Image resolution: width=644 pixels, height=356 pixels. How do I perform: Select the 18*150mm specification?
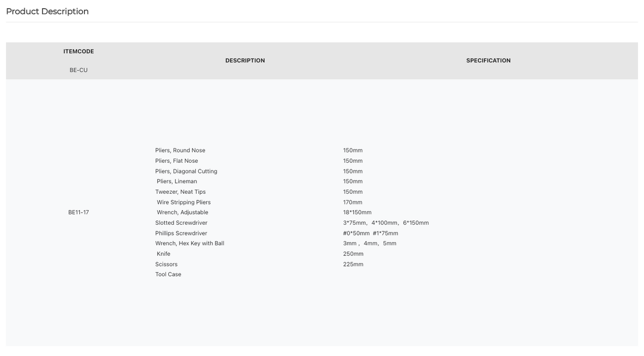coord(357,213)
